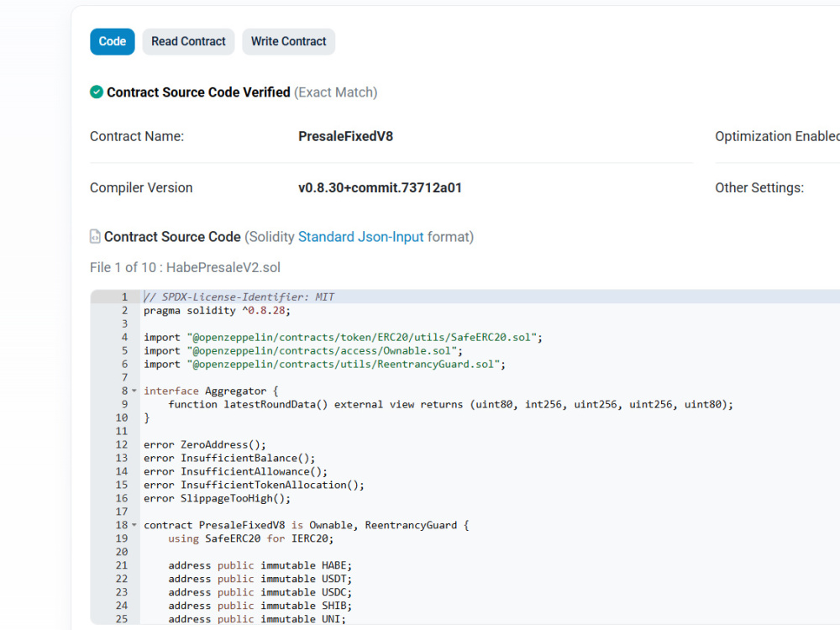This screenshot has height=630, width=840.
Task: Click the 'Optimization Enabled' label
Action: [777, 137]
